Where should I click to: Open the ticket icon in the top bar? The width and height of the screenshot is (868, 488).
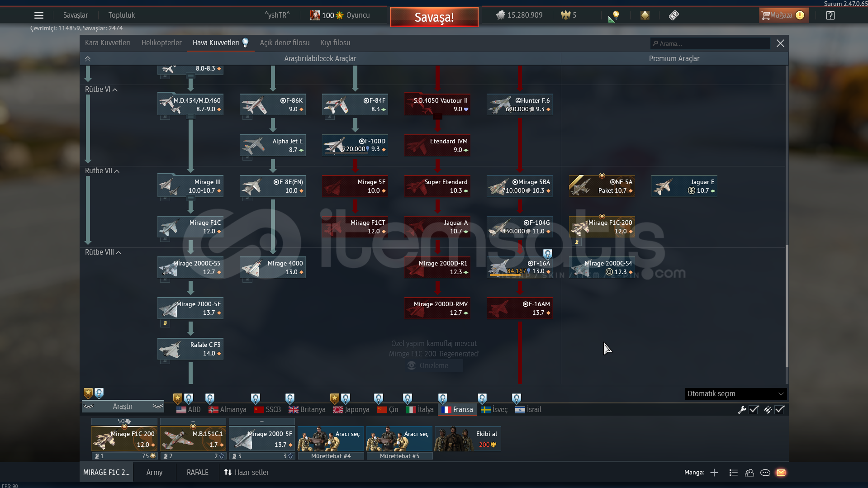pos(674,15)
